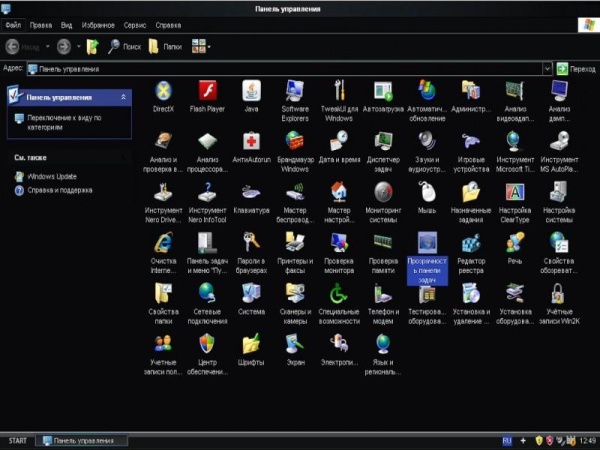Open the Дата и время icon
Screen dimensions: 600x450
pyautogui.click(x=339, y=142)
